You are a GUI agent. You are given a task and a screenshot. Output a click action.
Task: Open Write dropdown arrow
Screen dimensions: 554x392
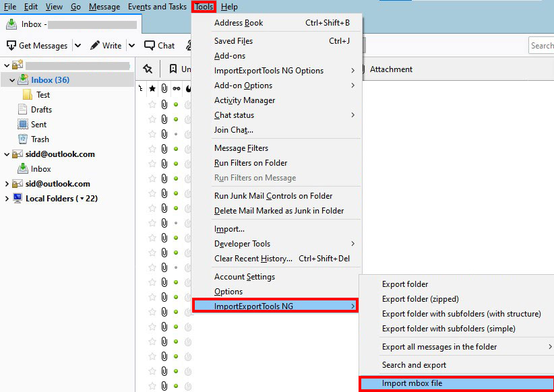132,46
